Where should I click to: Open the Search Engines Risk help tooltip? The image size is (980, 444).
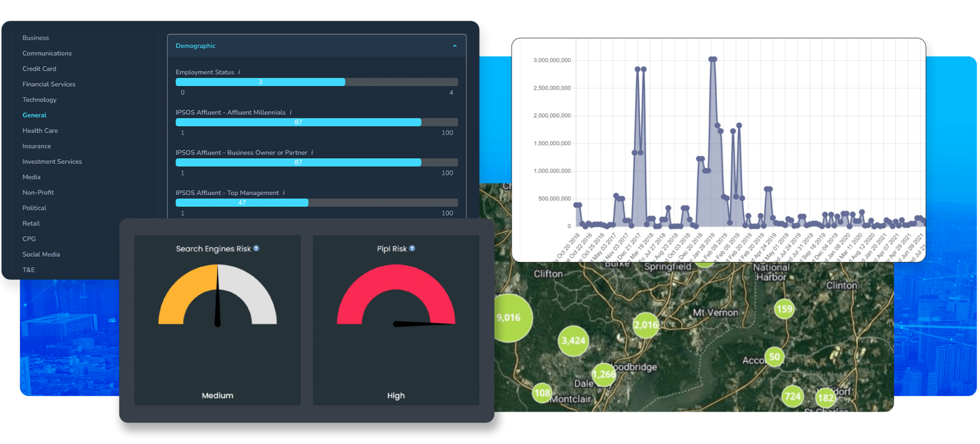click(x=256, y=249)
